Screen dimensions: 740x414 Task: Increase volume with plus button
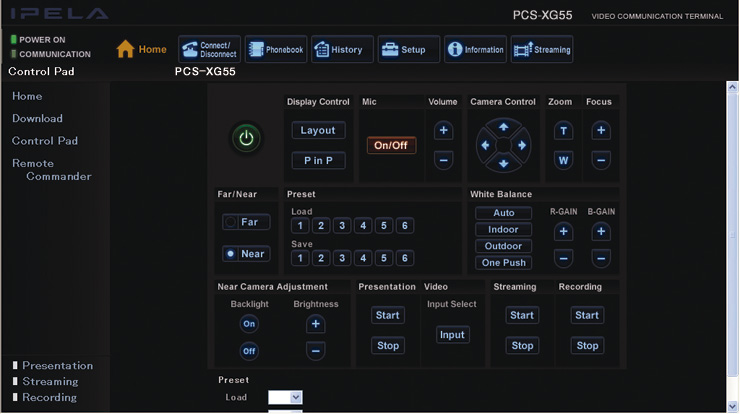coord(443,131)
